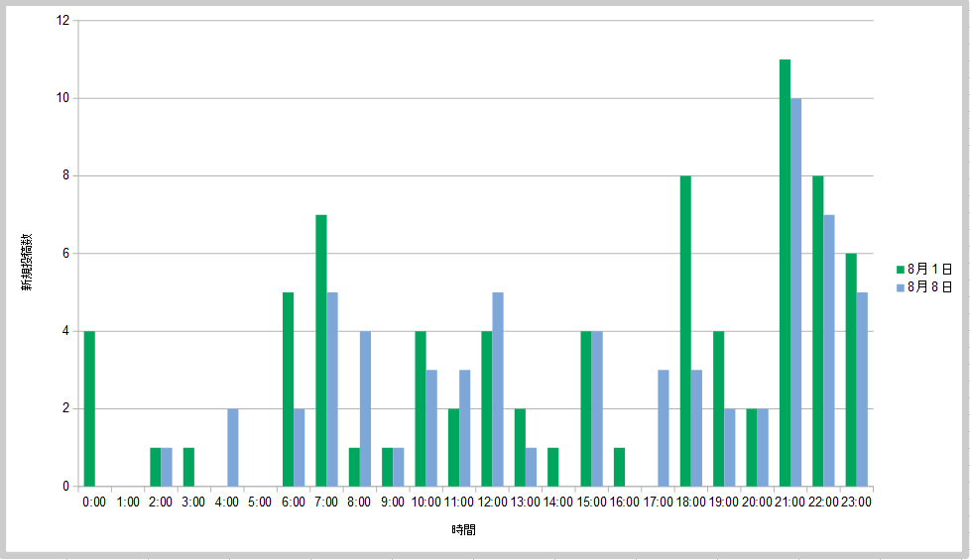970x560 pixels.
Task: Click the blue bar at 8:00
Action: (365, 408)
